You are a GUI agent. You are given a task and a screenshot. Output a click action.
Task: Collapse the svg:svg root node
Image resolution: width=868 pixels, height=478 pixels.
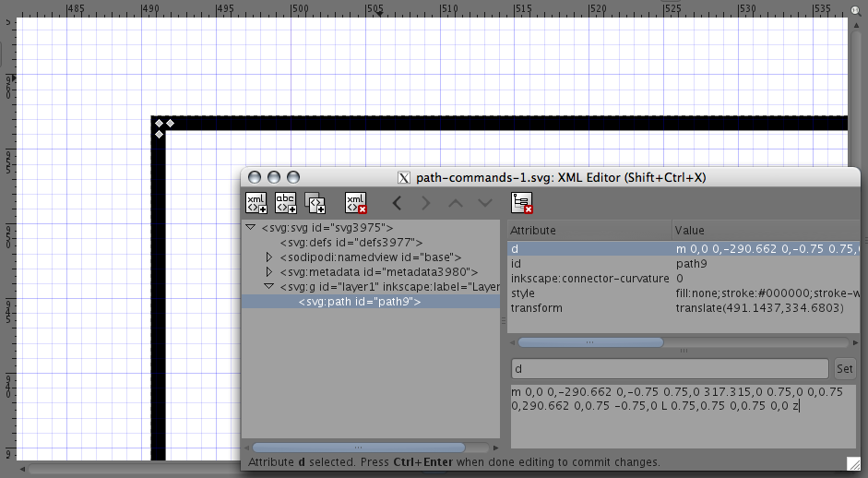(251, 228)
